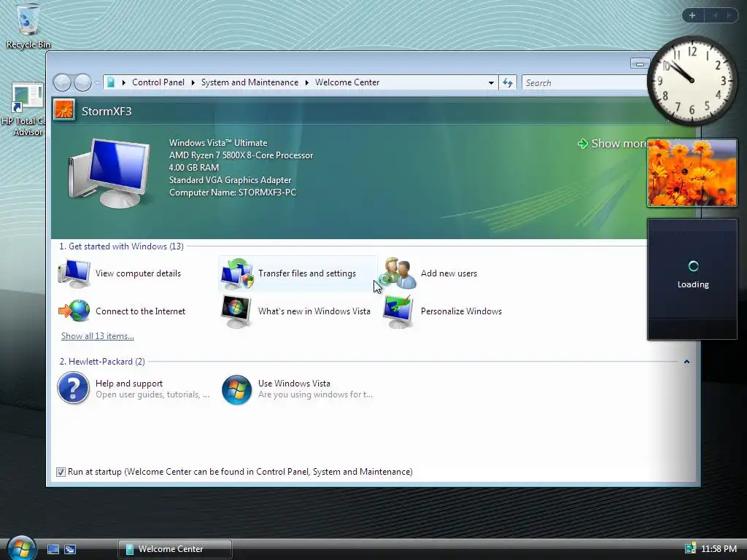747x560 pixels.
Task: Click the 4.00 GB RAM text
Action: click(194, 168)
